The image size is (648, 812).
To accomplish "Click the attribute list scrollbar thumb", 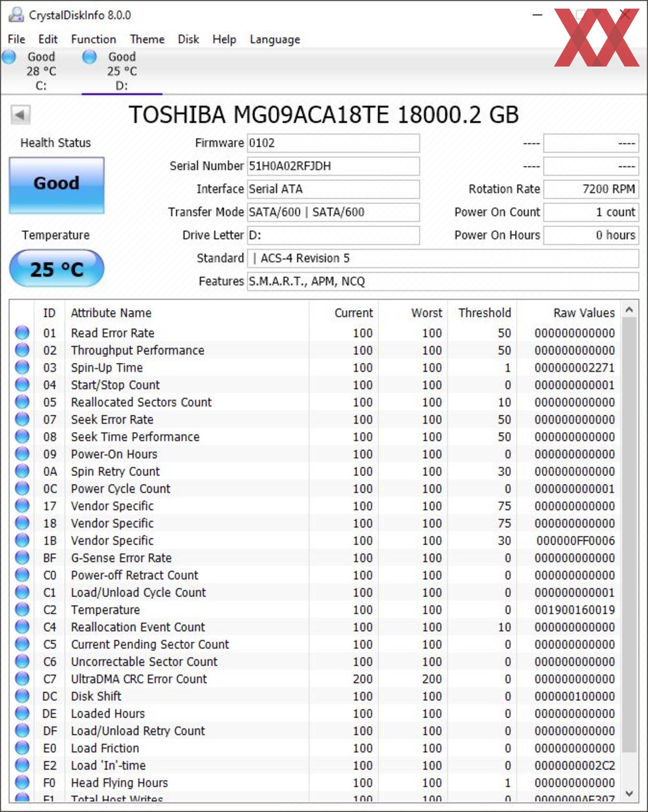I will [629, 534].
